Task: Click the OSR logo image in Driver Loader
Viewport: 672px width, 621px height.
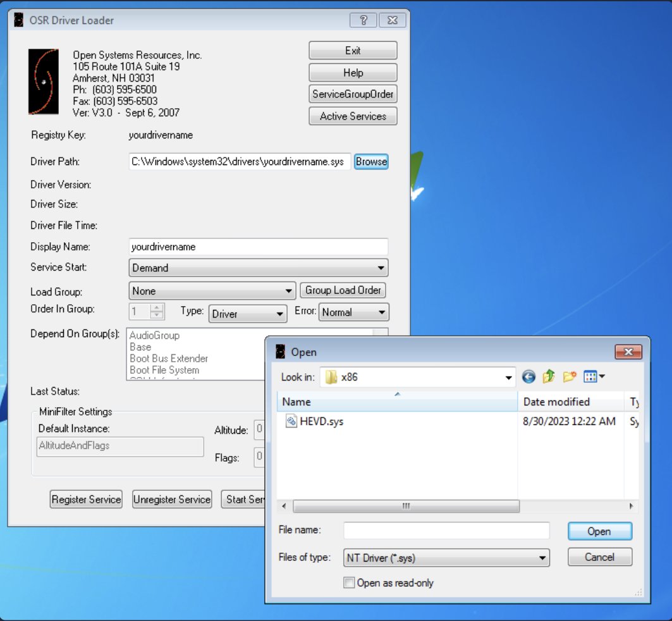Action: [43, 82]
